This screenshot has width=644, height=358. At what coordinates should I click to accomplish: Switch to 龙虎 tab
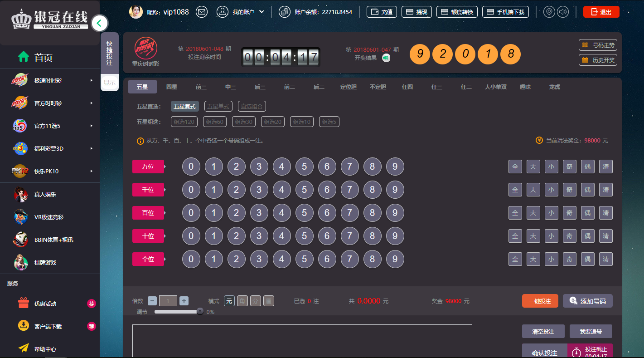(x=554, y=87)
